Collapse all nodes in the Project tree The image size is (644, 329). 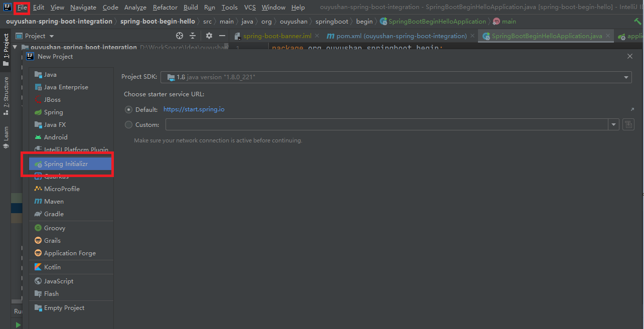[194, 36]
